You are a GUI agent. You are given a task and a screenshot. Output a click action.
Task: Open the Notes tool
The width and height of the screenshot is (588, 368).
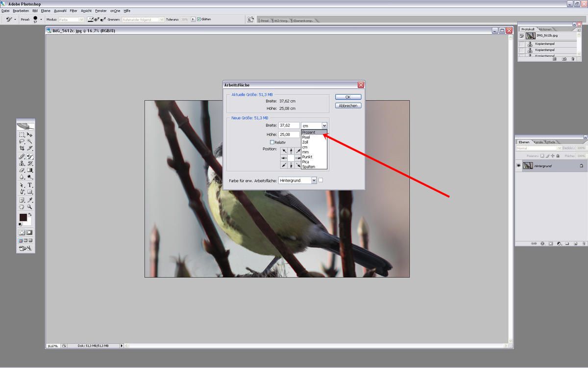coord(22,200)
